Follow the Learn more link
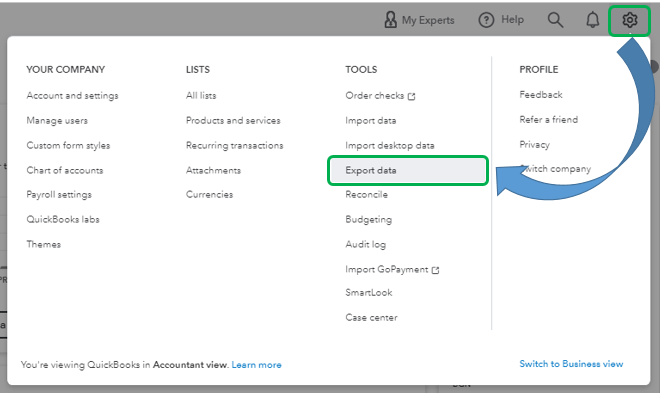 pyautogui.click(x=256, y=365)
